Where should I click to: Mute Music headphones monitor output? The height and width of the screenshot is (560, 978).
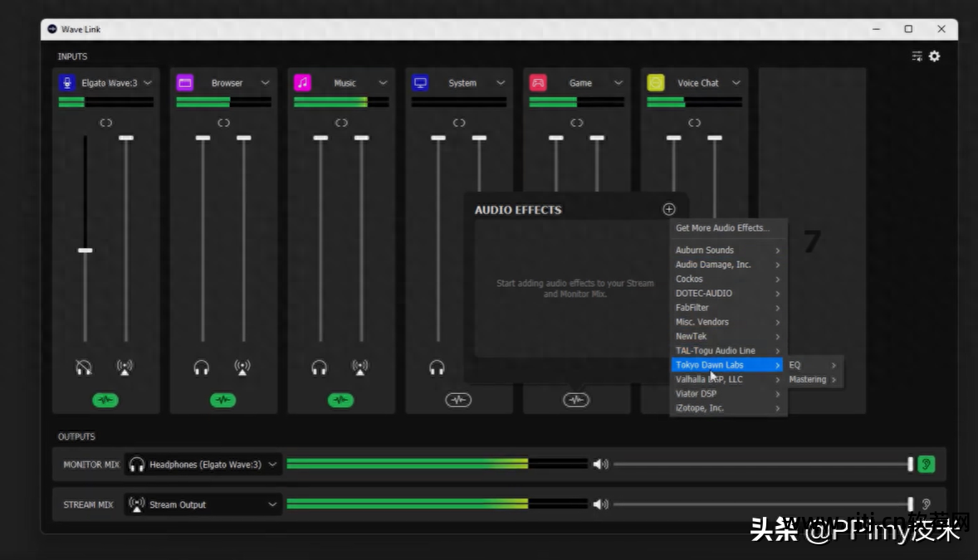(x=320, y=368)
